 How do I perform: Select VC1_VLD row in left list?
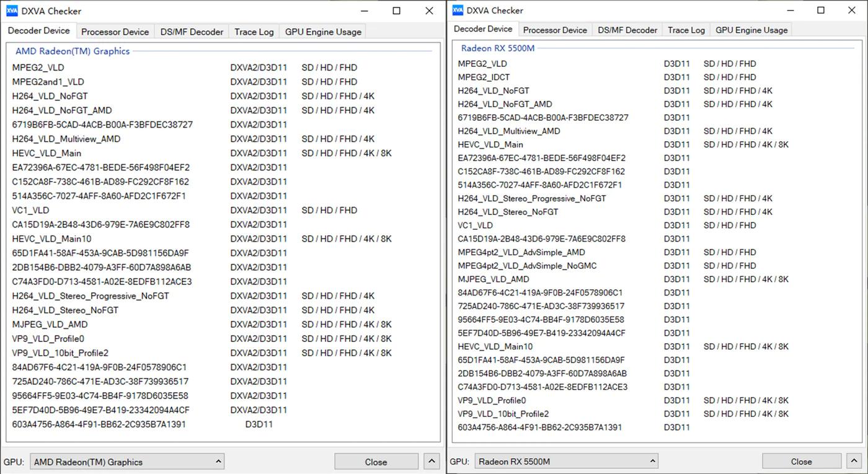[30, 210]
